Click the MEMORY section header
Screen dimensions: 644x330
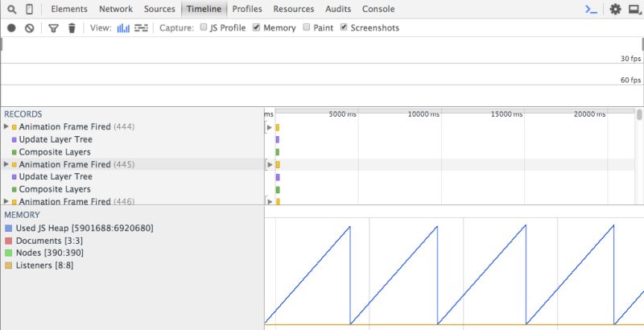[x=22, y=215]
